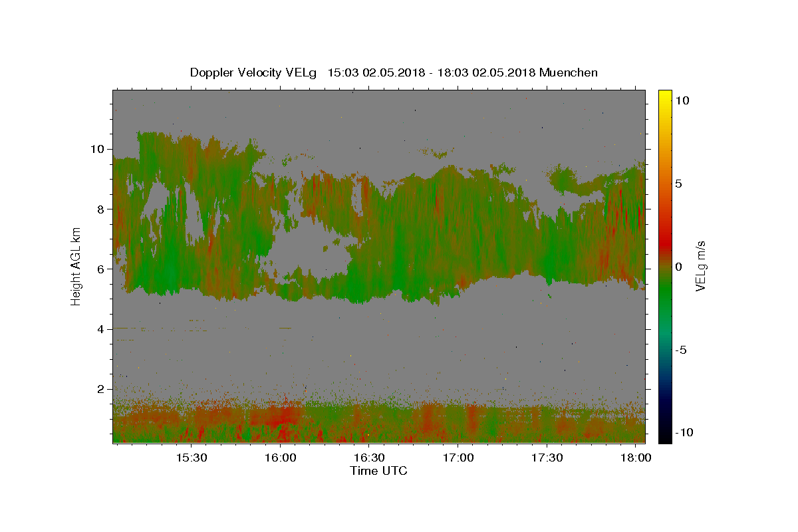The height and width of the screenshot is (532, 798).
Task: Click the black bottom of the colorbar
Action: [x=665, y=436]
